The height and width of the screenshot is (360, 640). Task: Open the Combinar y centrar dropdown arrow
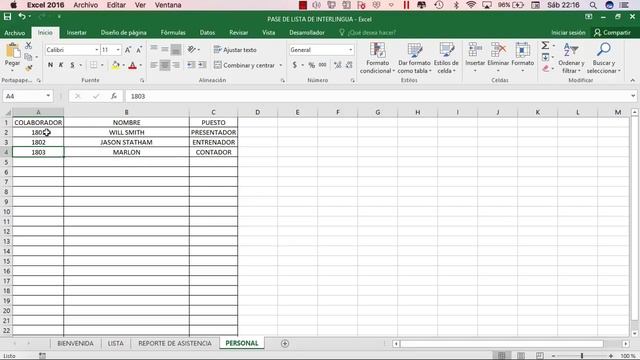[x=280, y=65]
